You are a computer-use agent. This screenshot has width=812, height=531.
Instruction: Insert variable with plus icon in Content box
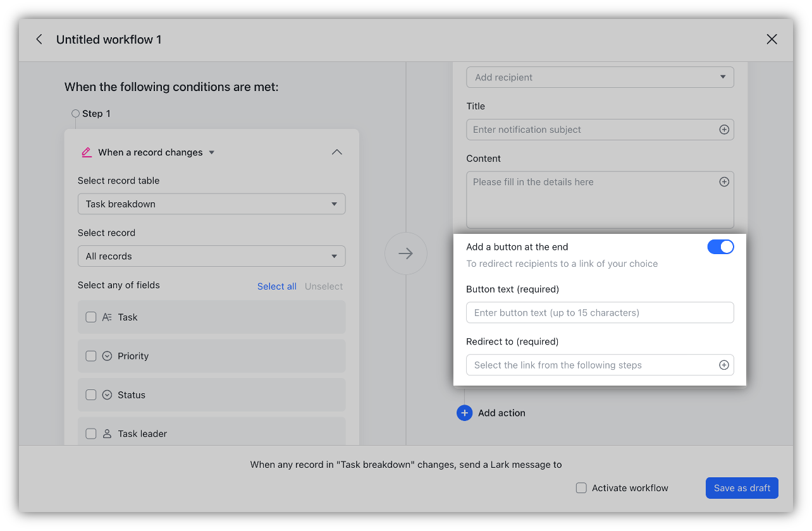724,182
